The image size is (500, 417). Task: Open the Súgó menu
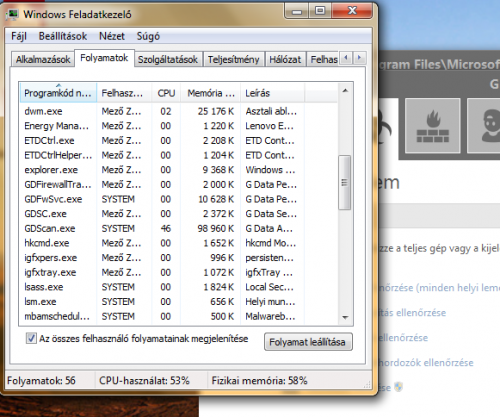point(148,36)
